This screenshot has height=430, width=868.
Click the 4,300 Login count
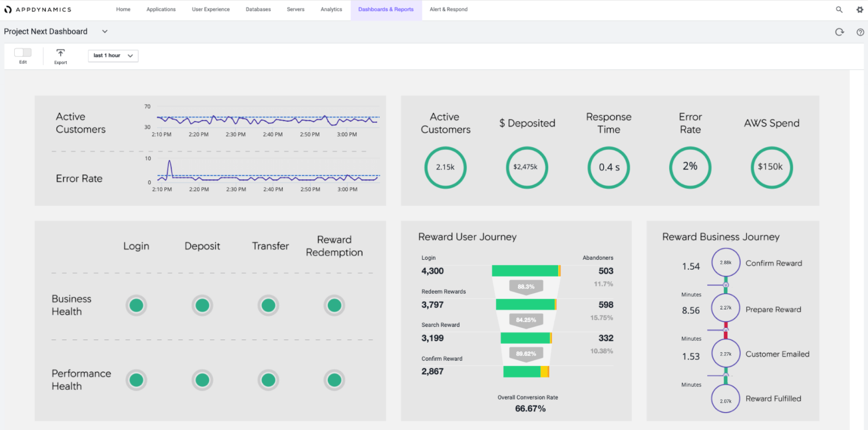432,271
